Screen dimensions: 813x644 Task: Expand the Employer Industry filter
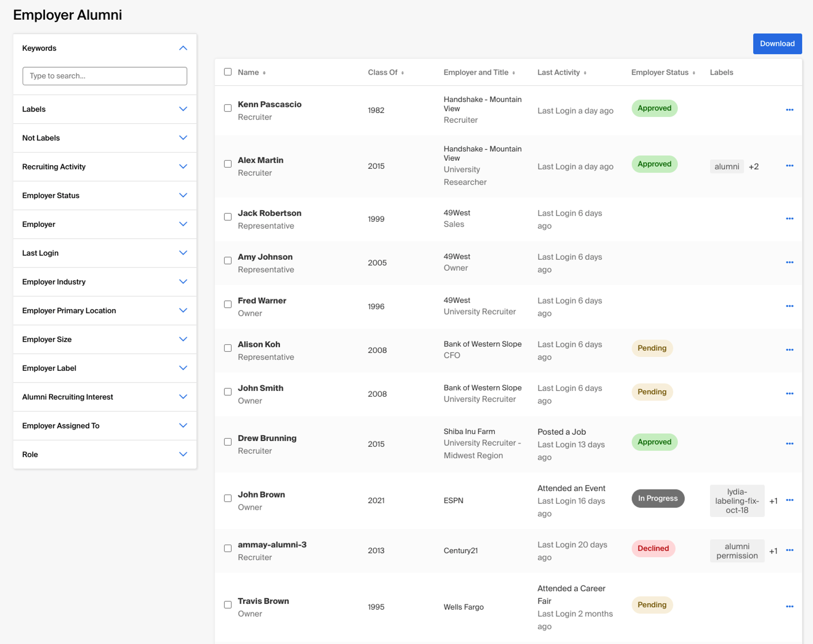(x=183, y=282)
